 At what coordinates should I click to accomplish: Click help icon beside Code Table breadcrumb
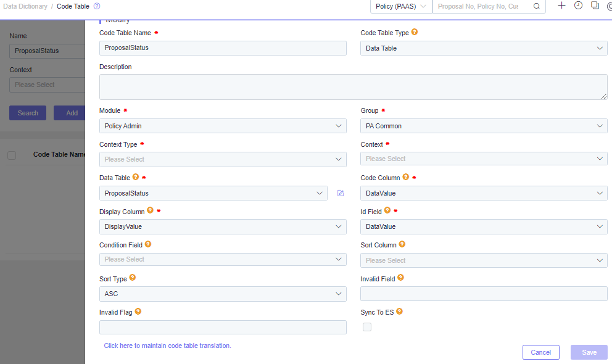pyautogui.click(x=97, y=6)
